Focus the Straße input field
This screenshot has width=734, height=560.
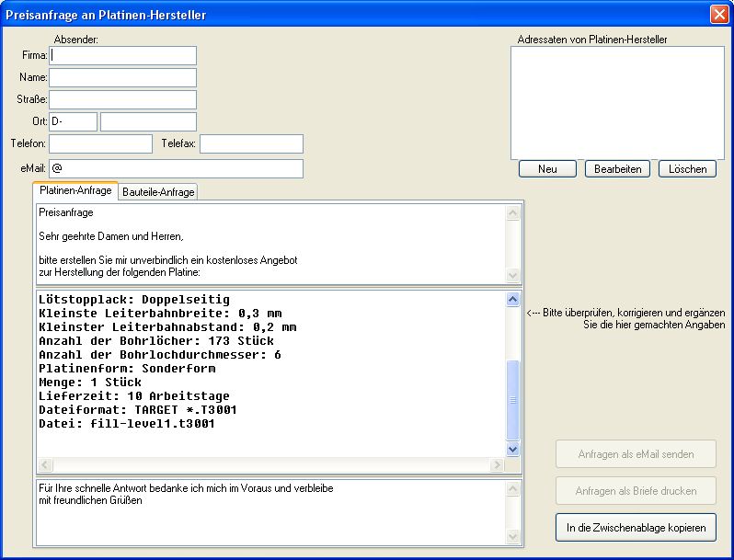click(122, 99)
